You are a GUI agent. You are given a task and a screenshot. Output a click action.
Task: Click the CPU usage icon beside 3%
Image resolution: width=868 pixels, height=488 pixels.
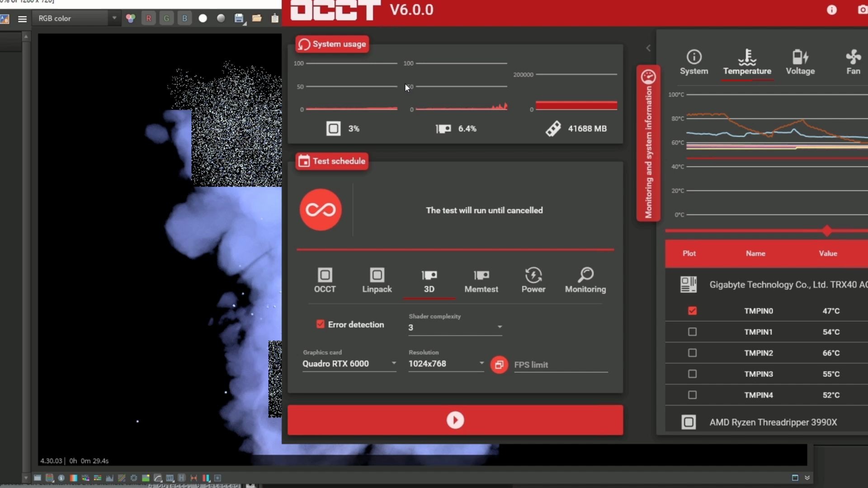(333, 129)
